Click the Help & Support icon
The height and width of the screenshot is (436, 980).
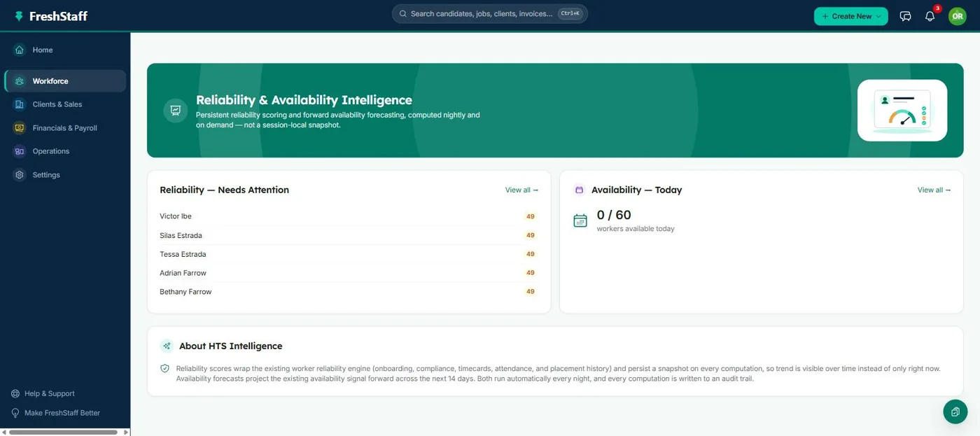15,393
